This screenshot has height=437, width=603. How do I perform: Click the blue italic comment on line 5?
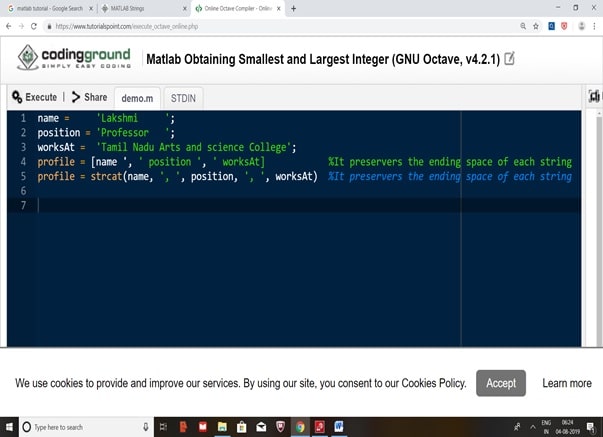(x=450, y=176)
